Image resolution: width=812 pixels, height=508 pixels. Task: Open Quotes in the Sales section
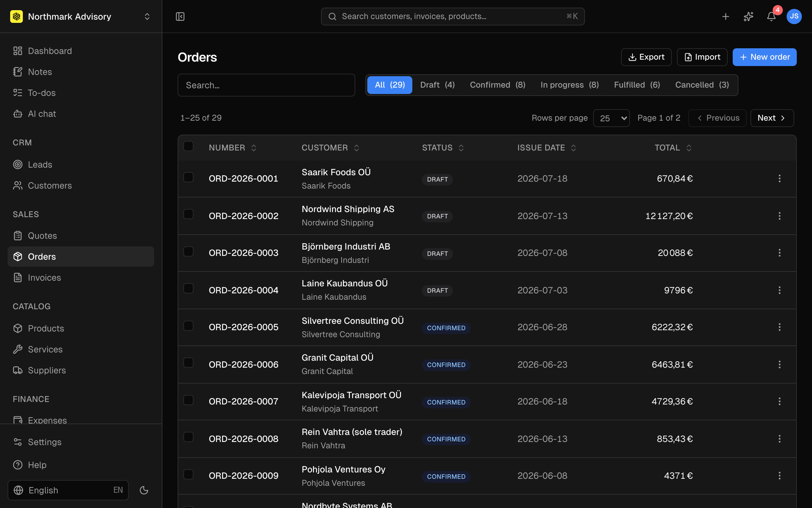tap(81, 236)
